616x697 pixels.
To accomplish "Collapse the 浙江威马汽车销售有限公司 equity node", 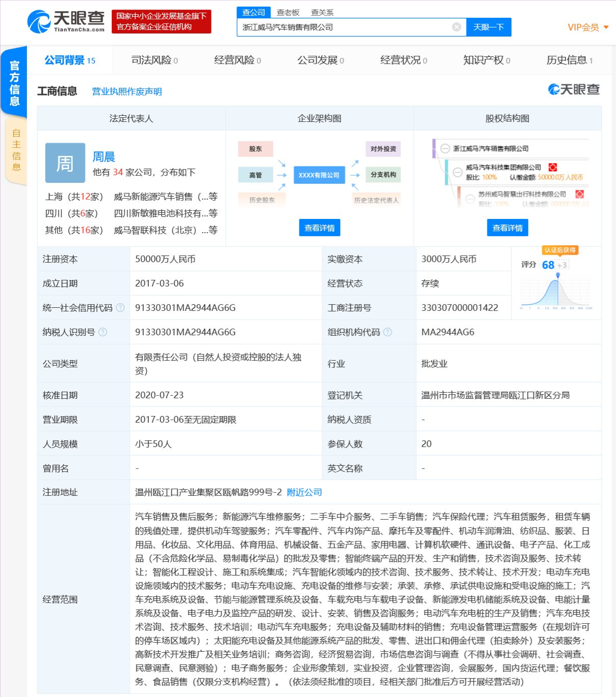I will (445, 148).
